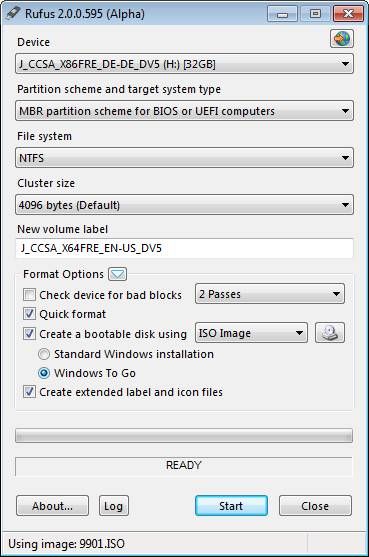Open language selection globe icon
Viewport: 369px width, 557px height.
coord(342,39)
